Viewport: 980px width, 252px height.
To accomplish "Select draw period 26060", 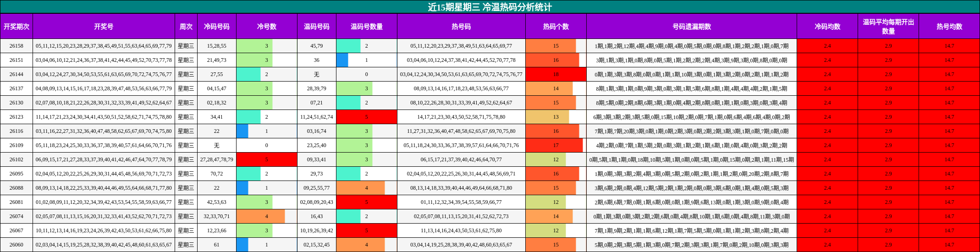I will point(17,245).
